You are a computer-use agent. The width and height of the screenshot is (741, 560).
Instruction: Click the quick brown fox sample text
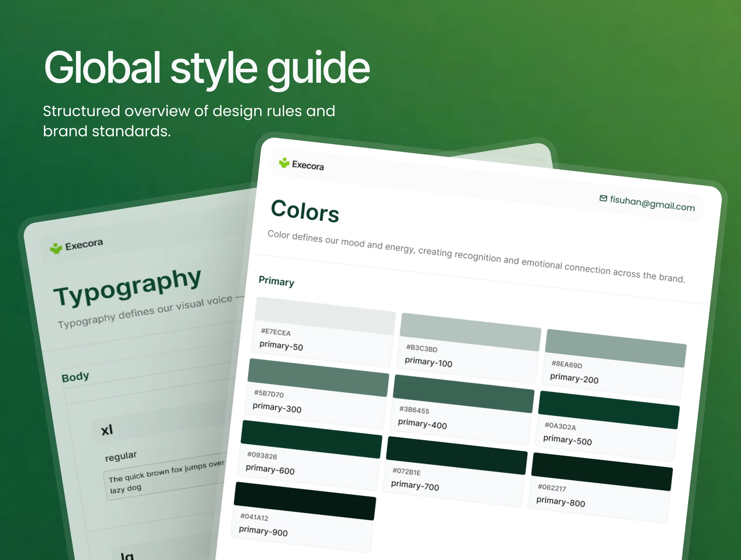[167, 476]
